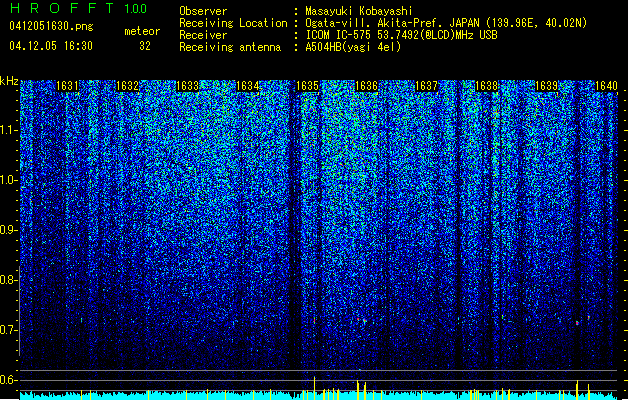629x400 pixels.
Task: Click the 0.7 frequency axis label
Action: (9, 330)
